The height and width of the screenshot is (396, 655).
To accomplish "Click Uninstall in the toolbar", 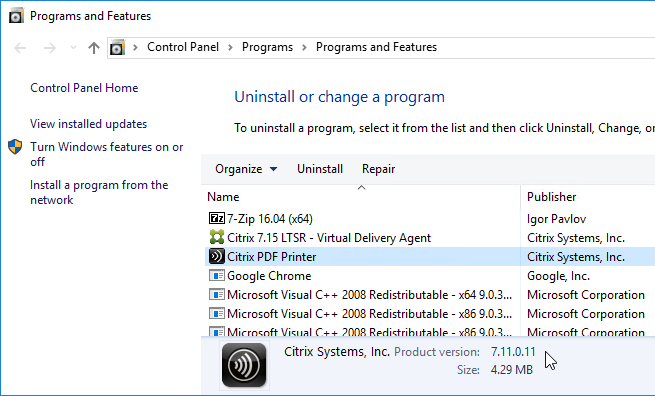I will pyautogui.click(x=320, y=169).
